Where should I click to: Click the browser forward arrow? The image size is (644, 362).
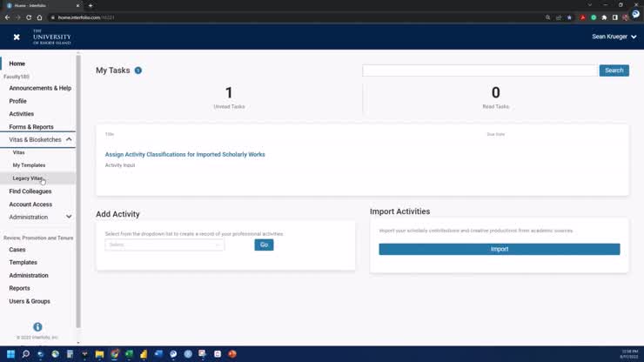[x=17, y=17]
